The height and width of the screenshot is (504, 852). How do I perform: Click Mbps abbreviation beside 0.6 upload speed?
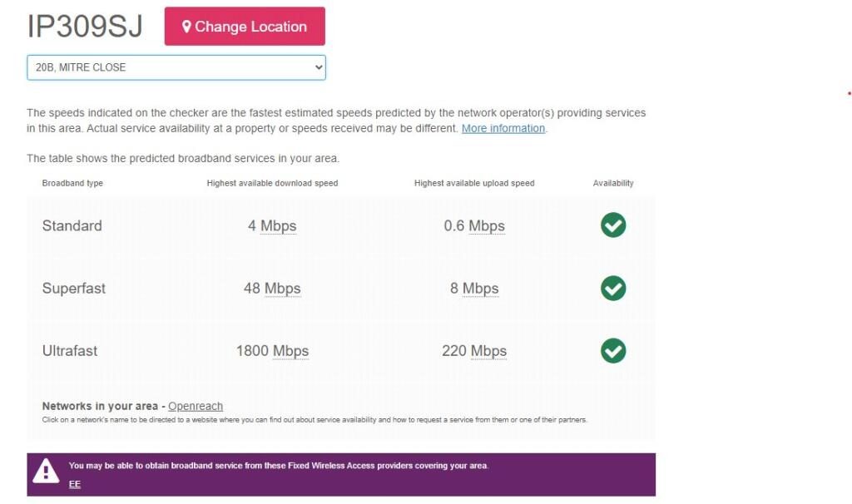coord(486,226)
